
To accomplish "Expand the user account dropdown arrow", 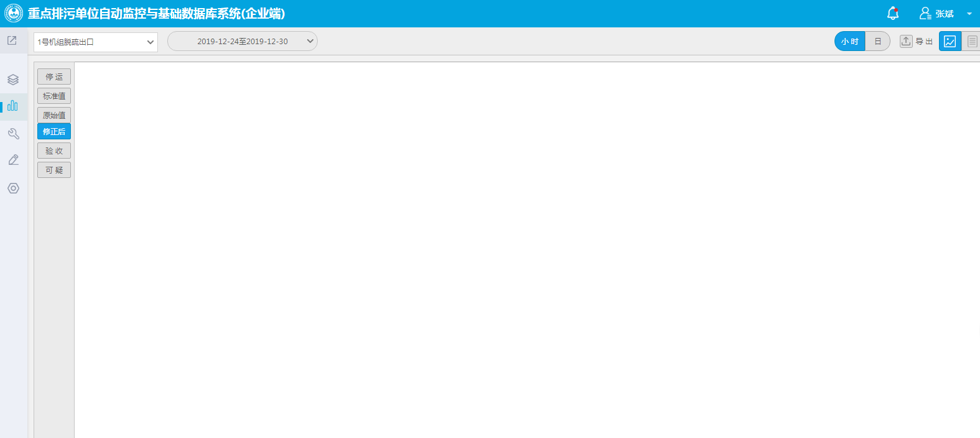I will tap(969, 14).
